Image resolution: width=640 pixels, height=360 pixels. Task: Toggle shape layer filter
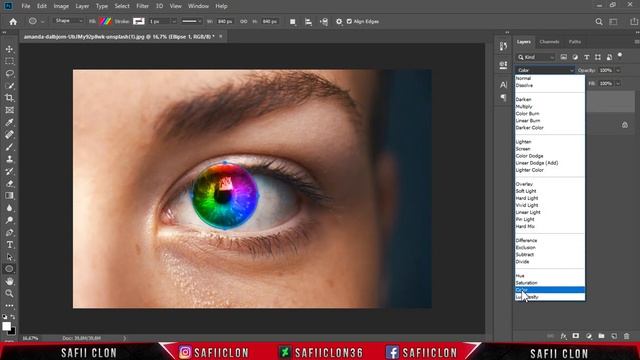click(x=598, y=57)
